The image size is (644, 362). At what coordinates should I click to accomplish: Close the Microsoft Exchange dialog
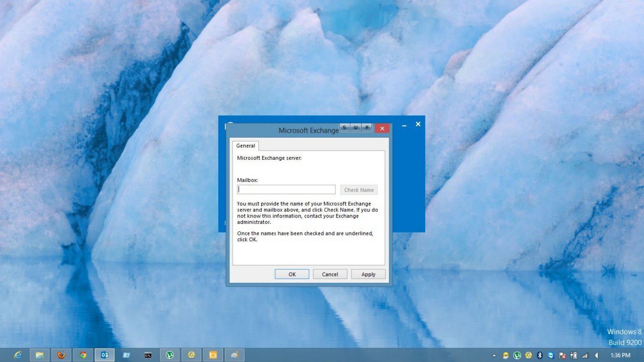pyautogui.click(x=382, y=128)
